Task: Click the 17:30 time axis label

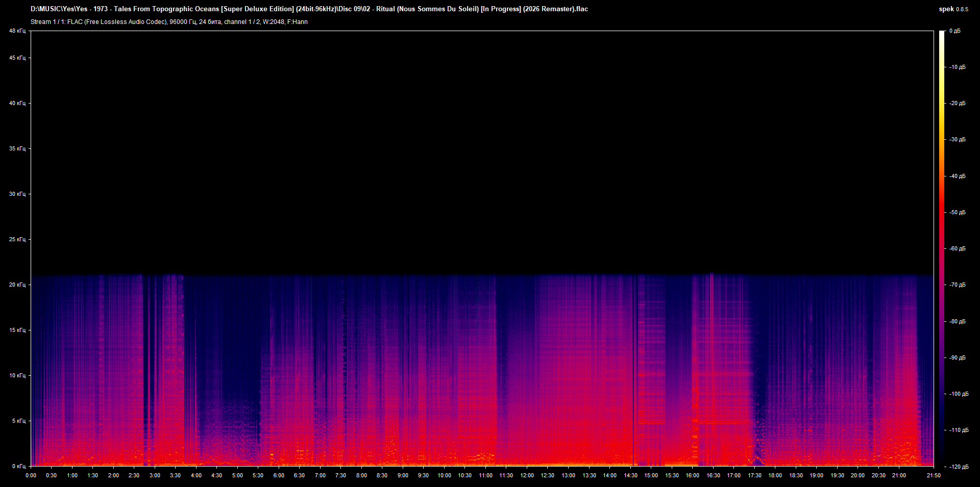Action: pyautogui.click(x=755, y=475)
